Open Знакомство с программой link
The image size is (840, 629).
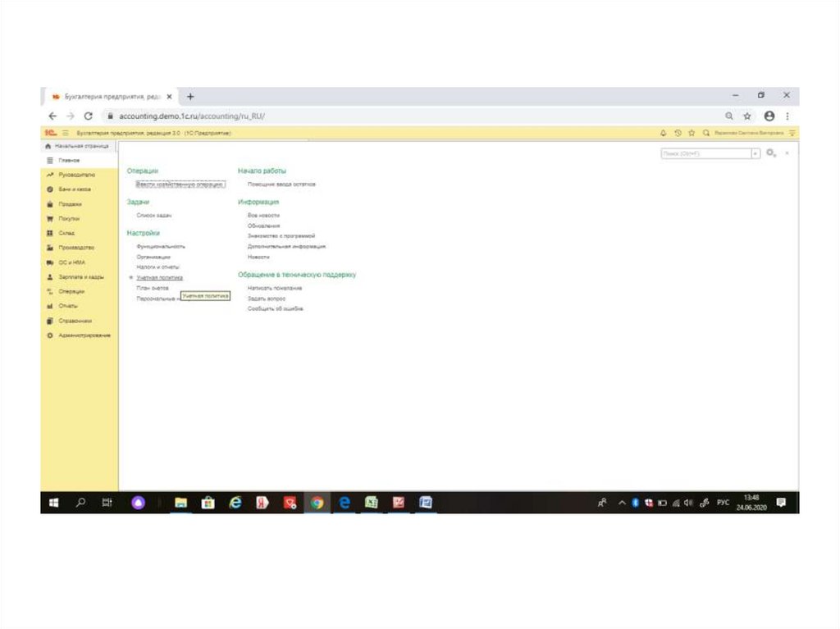[x=281, y=235]
